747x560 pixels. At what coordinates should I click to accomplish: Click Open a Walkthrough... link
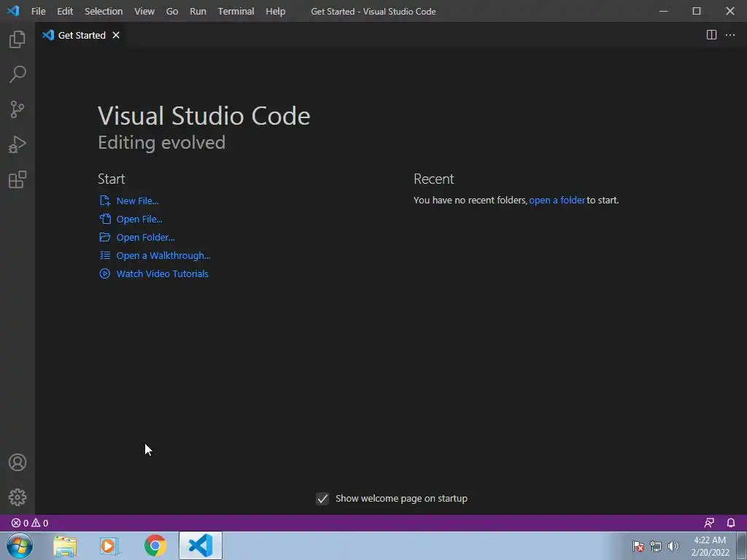[163, 256]
